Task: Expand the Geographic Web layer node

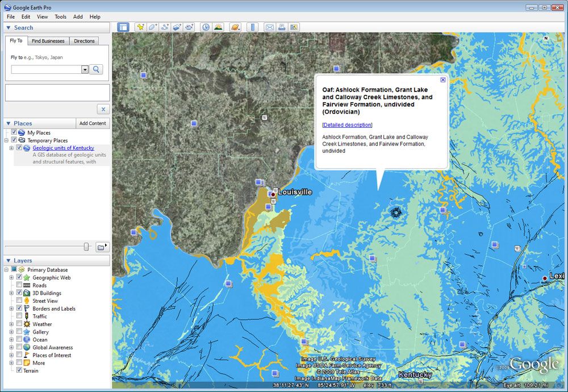Action: point(11,277)
